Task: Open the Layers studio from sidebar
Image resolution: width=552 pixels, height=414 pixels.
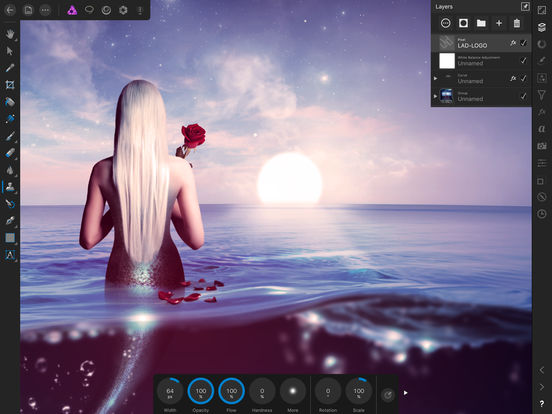Action: click(542, 27)
